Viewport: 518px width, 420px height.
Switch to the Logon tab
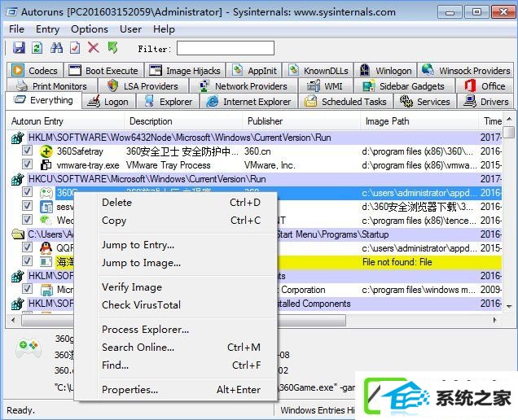pos(108,102)
